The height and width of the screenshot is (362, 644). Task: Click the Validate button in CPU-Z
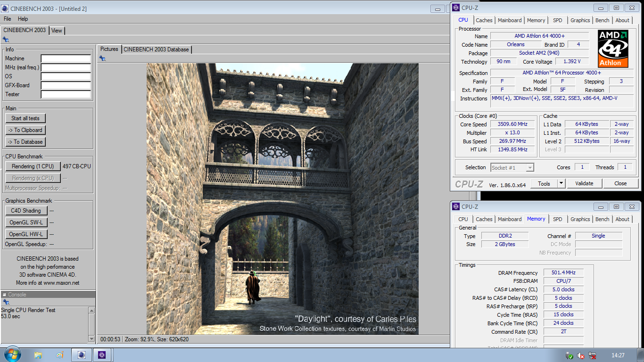tap(584, 183)
